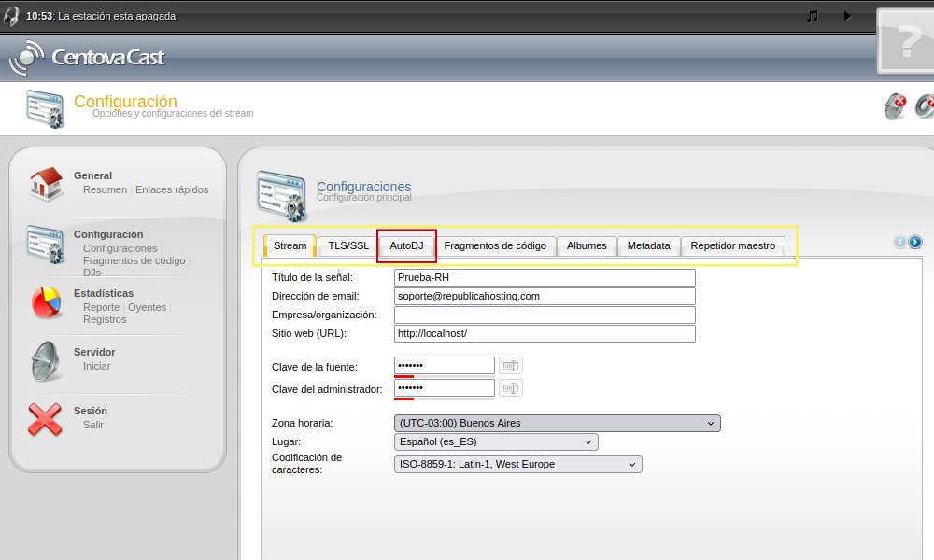The height and width of the screenshot is (560, 934).
Task: Open the Metadata tab
Action: click(x=648, y=246)
